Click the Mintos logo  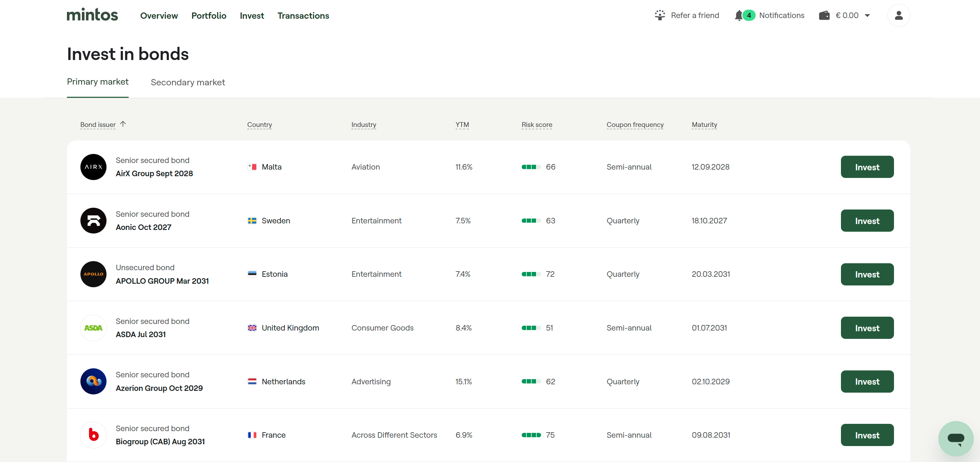click(93, 15)
